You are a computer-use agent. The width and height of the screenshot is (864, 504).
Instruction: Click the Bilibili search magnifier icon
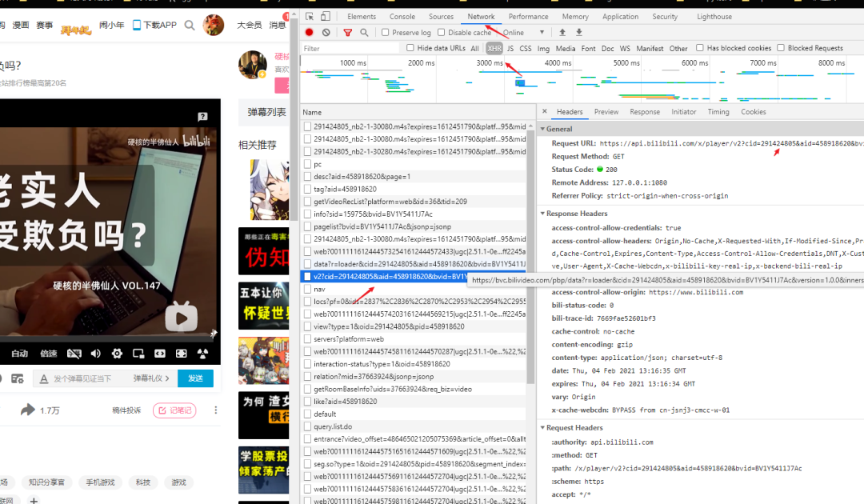click(190, 25)
